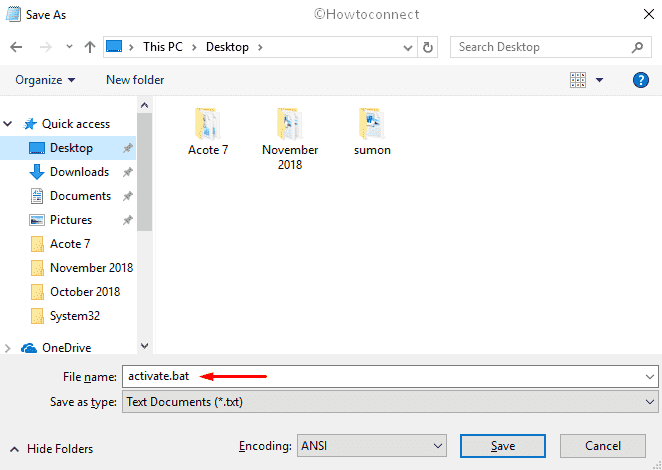
Task: Expand the address bar history dropdown
Action: (x=408, y=47)
